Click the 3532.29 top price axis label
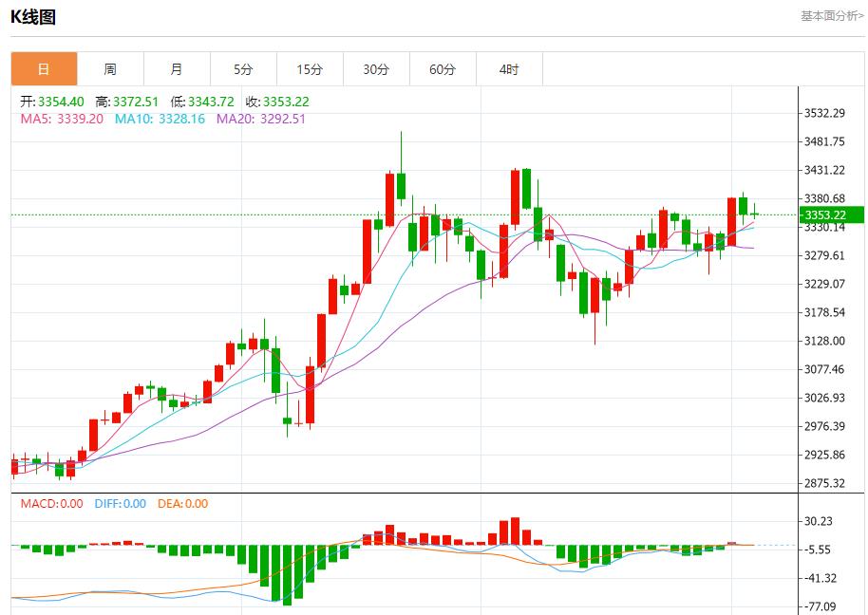This screenshot has width=868, height=615. coord(824,114)
